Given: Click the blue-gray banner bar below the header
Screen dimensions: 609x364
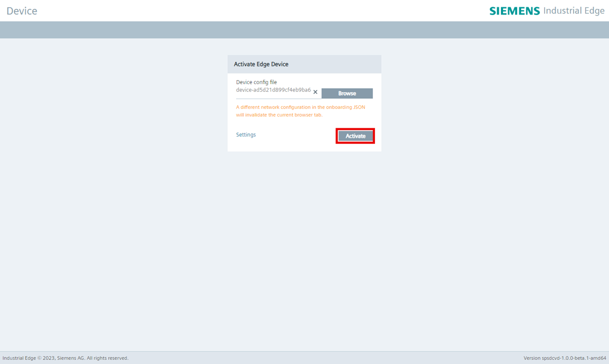Looking at the screenshot, I should (304, 30).
